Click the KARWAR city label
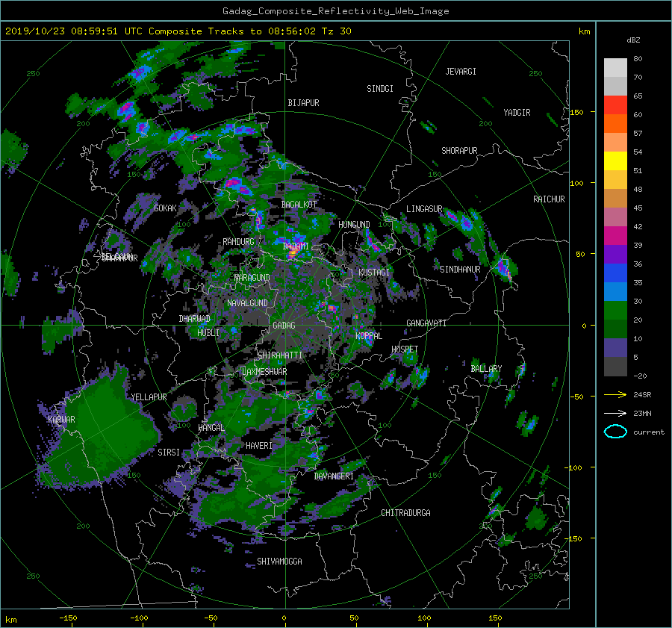This screenshot has height=628, width=672. point(61,420)
